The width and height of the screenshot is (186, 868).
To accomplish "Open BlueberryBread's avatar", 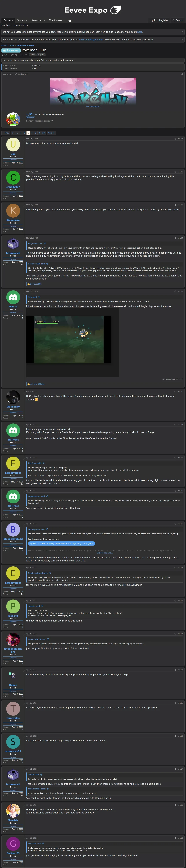I will [13, 530].
